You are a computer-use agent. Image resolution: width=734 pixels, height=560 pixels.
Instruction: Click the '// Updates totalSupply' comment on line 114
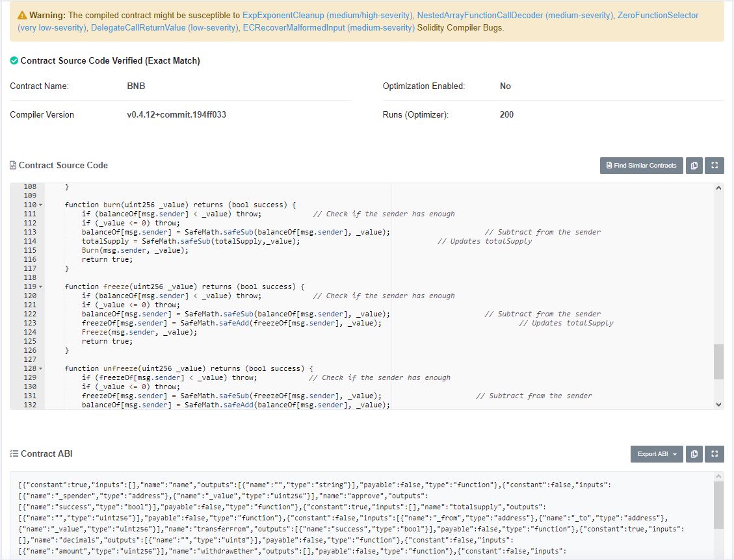[485, 242]
